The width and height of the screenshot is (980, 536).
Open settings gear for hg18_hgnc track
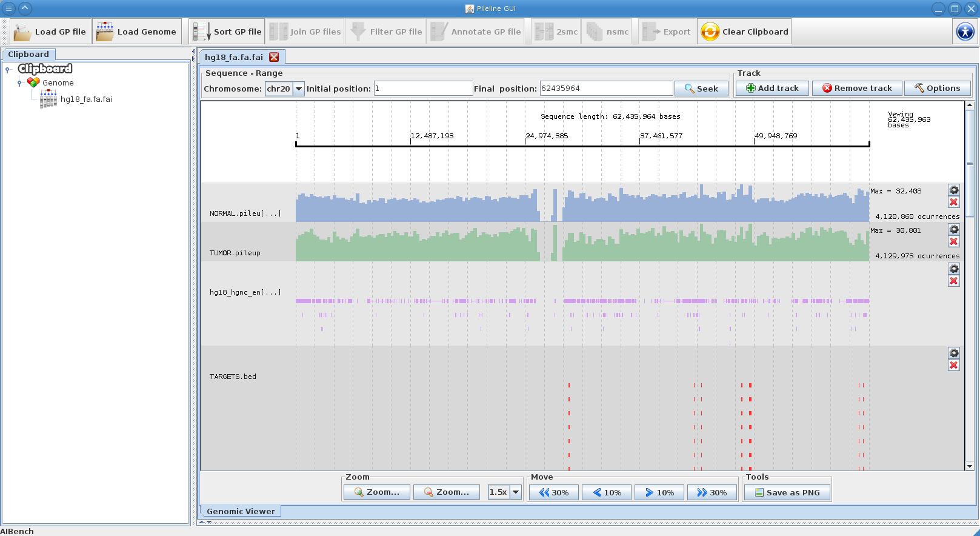[x=954, y=269]
